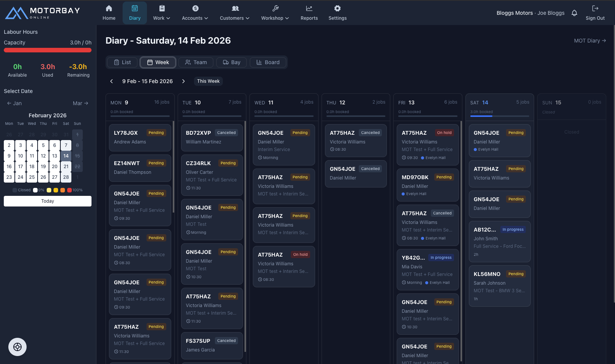The width and height of the screenshot is (615, 364).
Task: Expand the Work dropdown menu
Action: tap(161, 18)
